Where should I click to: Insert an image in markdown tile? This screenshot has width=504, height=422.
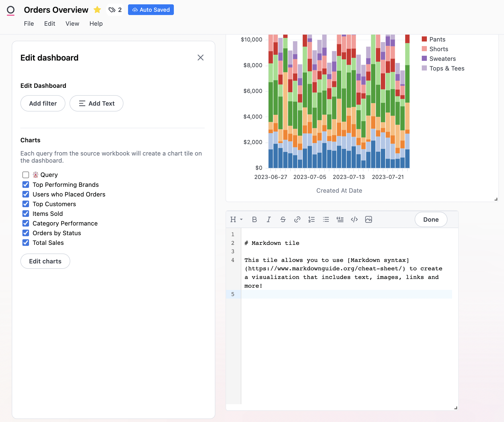point(369,219)
